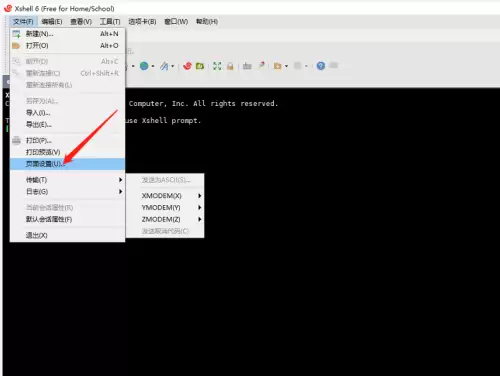Image resolution: width=500 pixels, height=376 pixels.
Task: Choose 退出(X) to exit Xshell
Action: pyautogui.click(x=67, y=235)
